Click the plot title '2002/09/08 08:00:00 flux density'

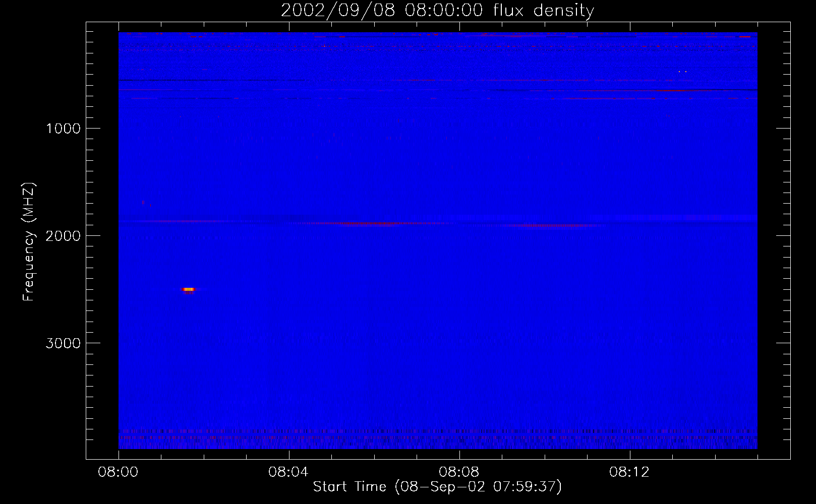pos(437,11)
